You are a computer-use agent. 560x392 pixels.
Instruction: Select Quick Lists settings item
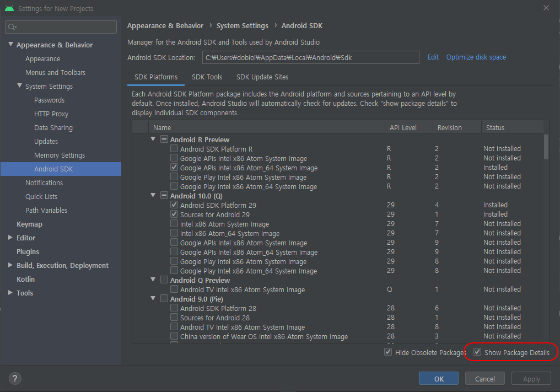[41, 196]
